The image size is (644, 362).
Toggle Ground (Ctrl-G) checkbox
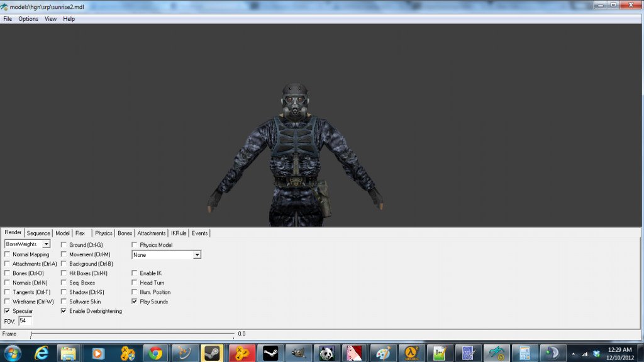(64, 245)
